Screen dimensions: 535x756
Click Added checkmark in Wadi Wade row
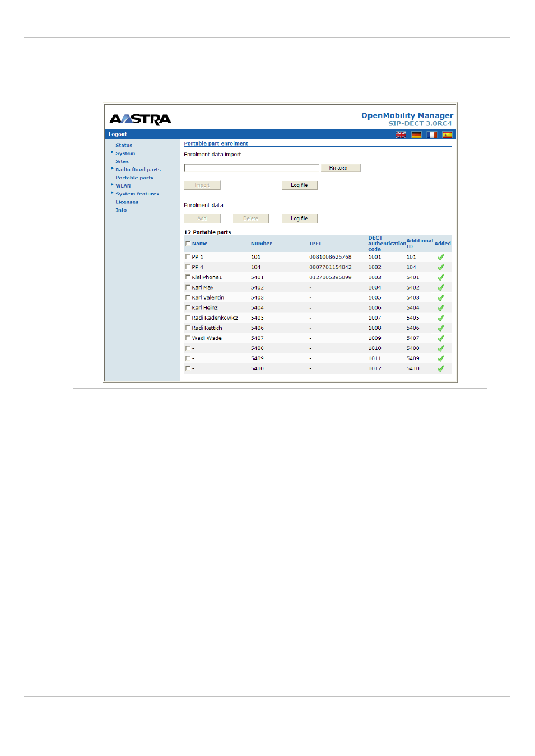[x=441, y=338]
